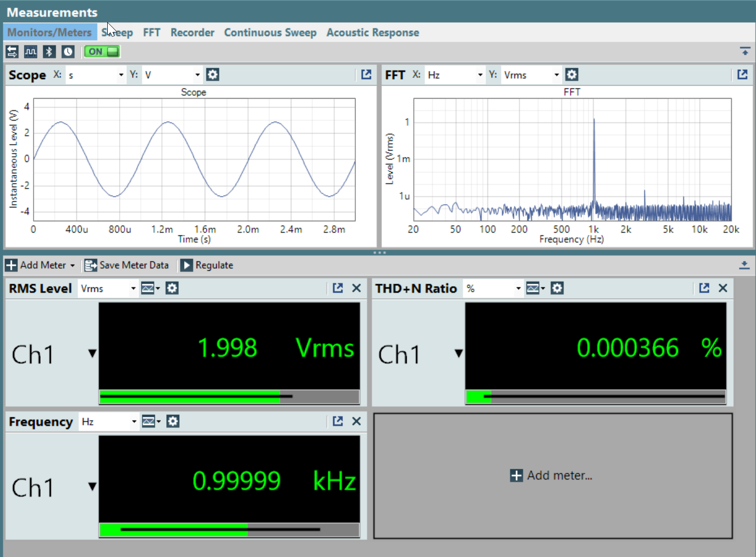The image size is (756, 557).
Task: Pop out the RMS Level meter
Action: 338,289
